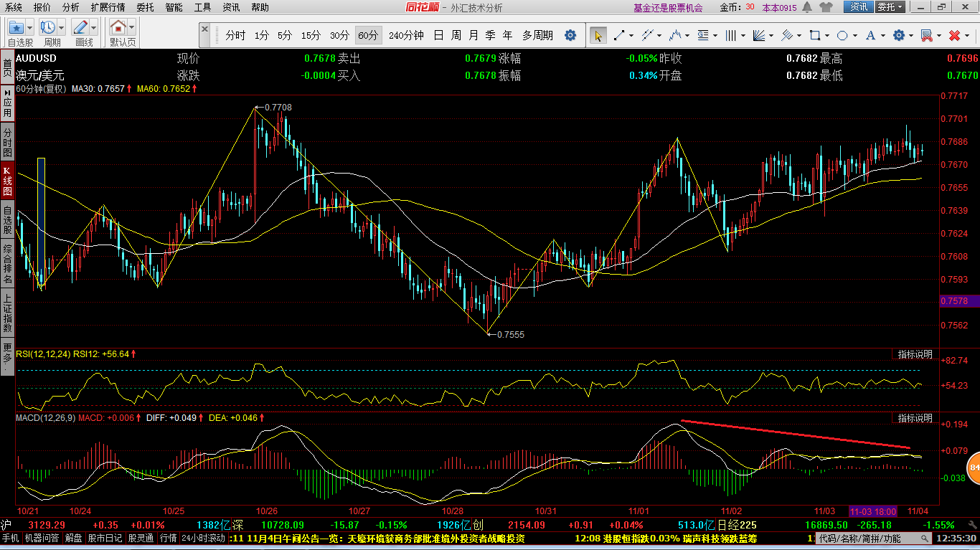Image resolution: width=980 pixels, height=550 pixels.
Task: Select the text annotation tool
Action: point(870,35)
